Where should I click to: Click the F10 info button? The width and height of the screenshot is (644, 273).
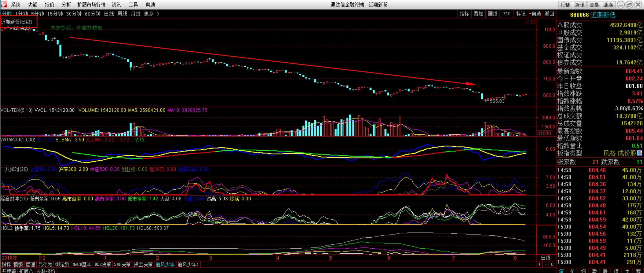507,14
